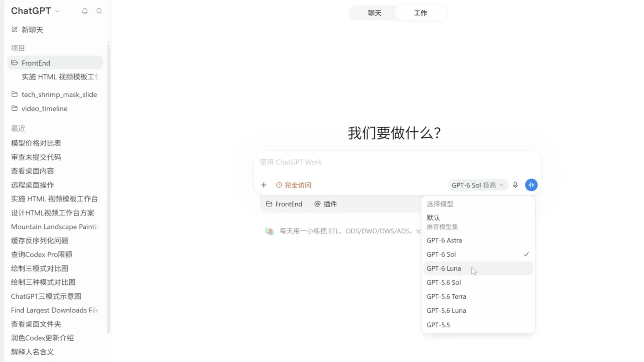Switch to the 聊天 tab
Screen dimensions: 644x362
pos(374,13)
